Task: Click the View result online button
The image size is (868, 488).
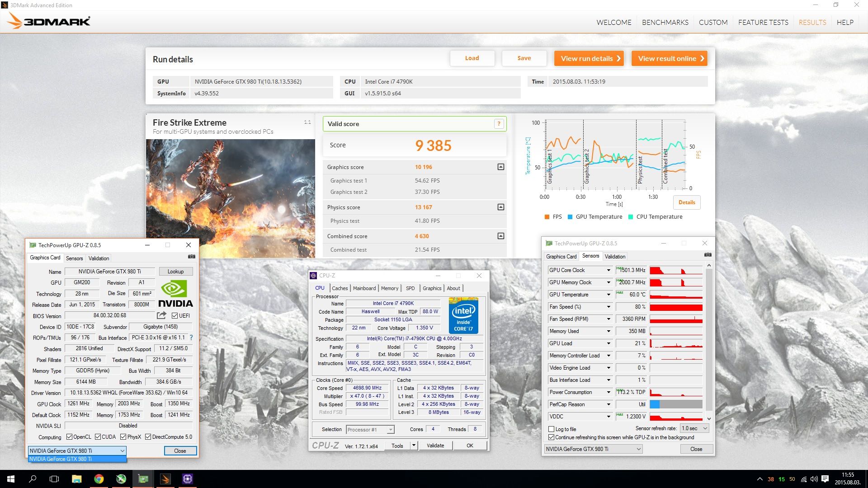Action: click(669, 58)
